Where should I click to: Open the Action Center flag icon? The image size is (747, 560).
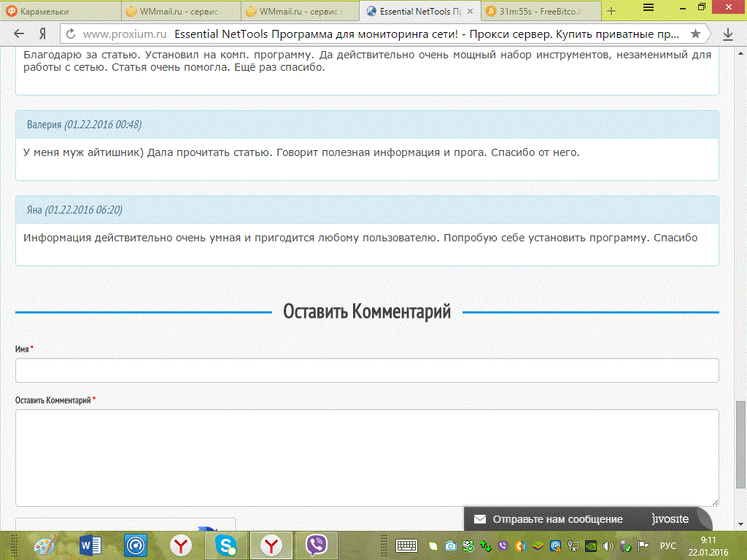(643, 545)
